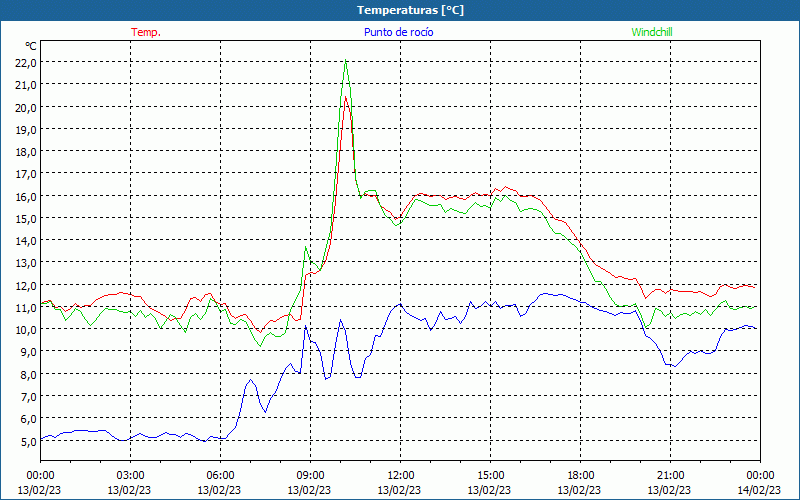This screenshot has width=800, height=500.
Task: Click the 14/02/23 date label
Action: (759, 490)
